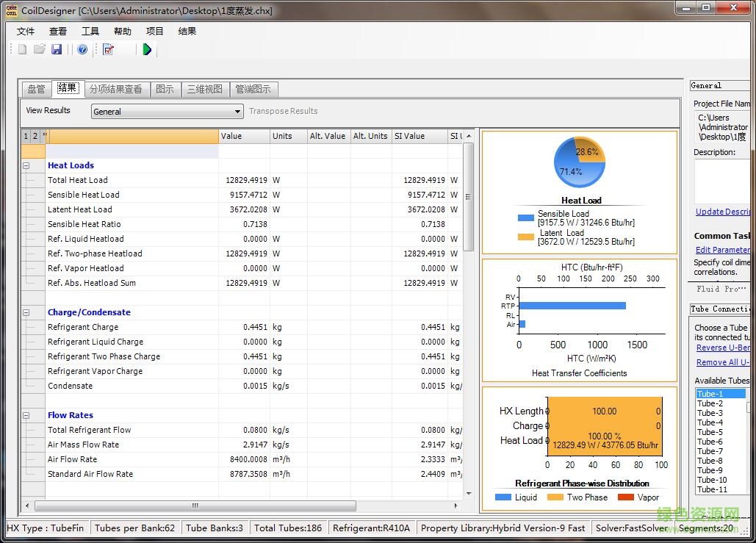Click the table's horizontal scrollbar thumb
756x543 pixels.
coord(195,506)
